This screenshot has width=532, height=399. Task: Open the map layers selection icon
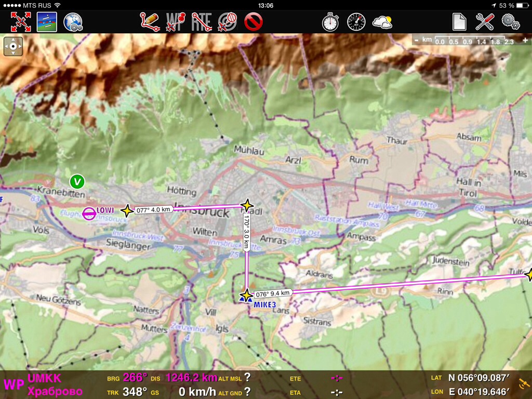pyautogui.click(x=47, y=22)
